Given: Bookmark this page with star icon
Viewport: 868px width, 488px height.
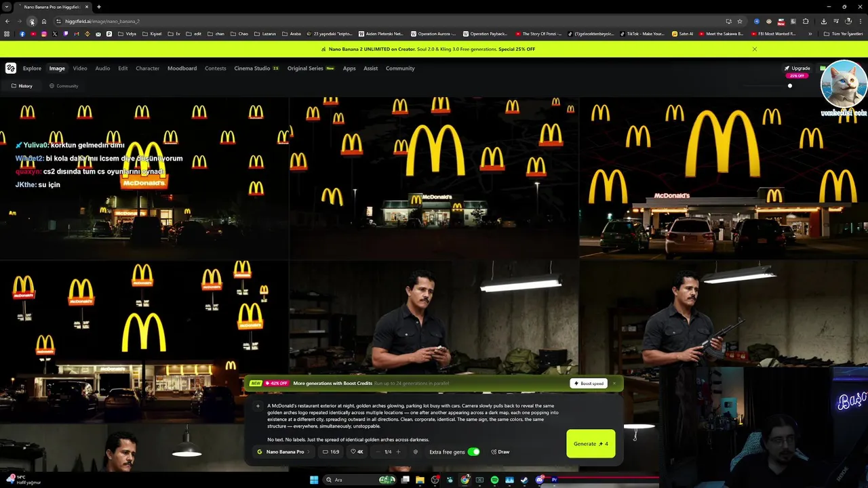Looking at the screenshot, I should [x=740, y=22].
